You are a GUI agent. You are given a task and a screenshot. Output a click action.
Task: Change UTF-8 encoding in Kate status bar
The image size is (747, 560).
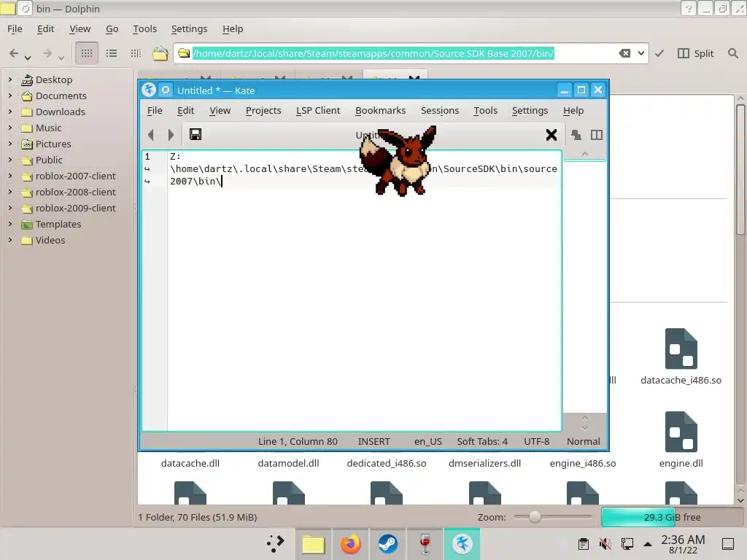click(536, 441)
